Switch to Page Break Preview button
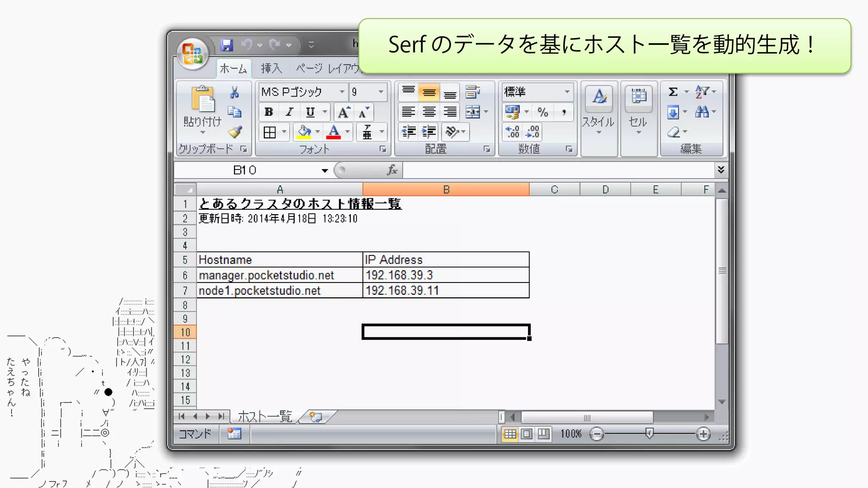Screen dimensions: 868x488 pos(543,434)
